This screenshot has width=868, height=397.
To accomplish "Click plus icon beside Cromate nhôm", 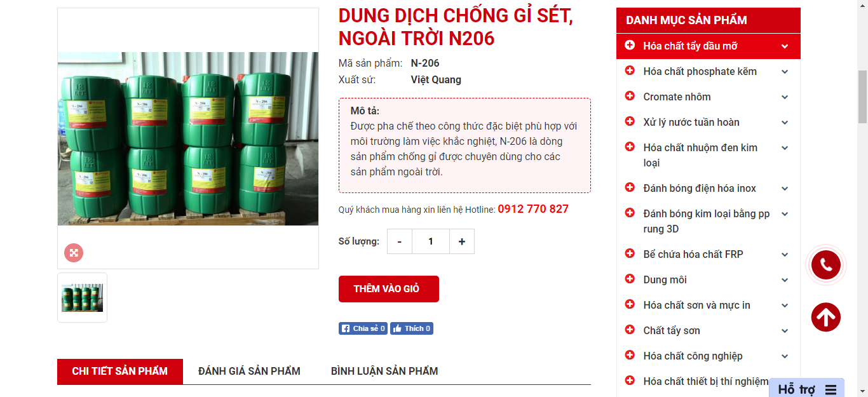I will coord(630,96).
